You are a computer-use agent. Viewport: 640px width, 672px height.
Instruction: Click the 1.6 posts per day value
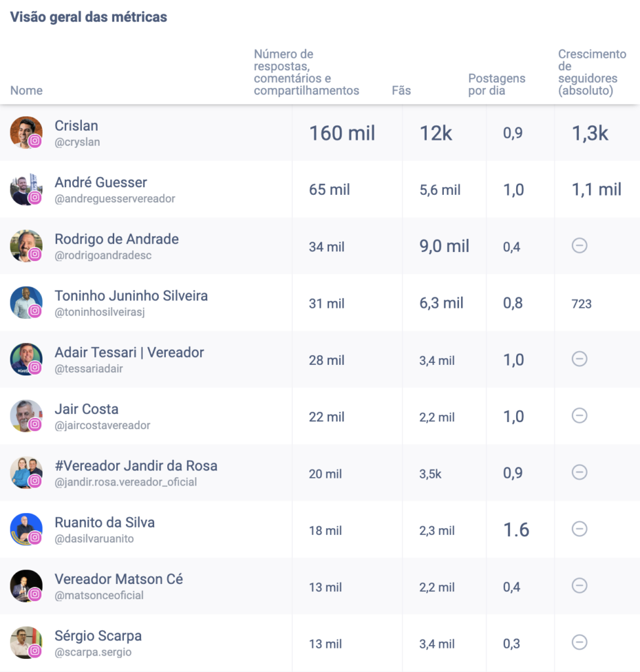click(516, 530)
